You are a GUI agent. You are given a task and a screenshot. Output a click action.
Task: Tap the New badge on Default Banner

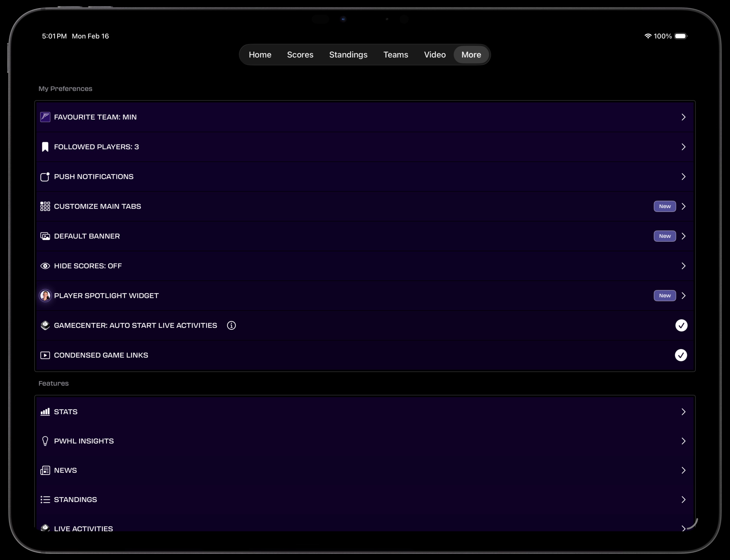click(664, 236)
